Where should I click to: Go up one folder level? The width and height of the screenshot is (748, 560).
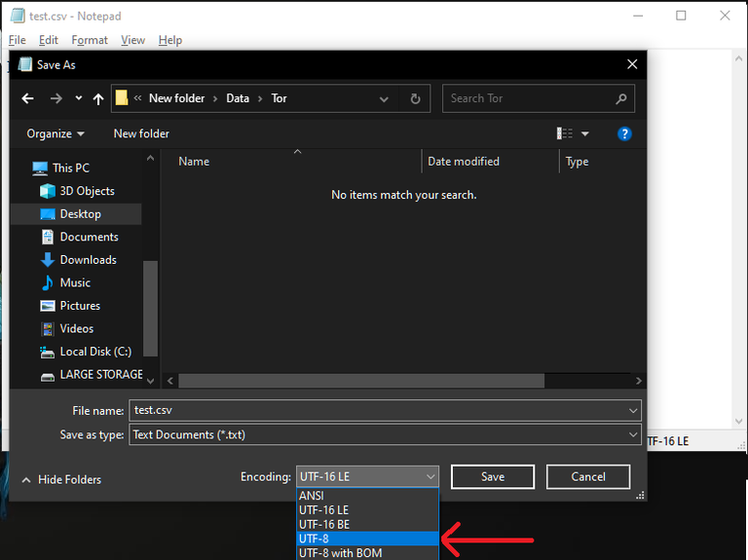pos(98,98)
